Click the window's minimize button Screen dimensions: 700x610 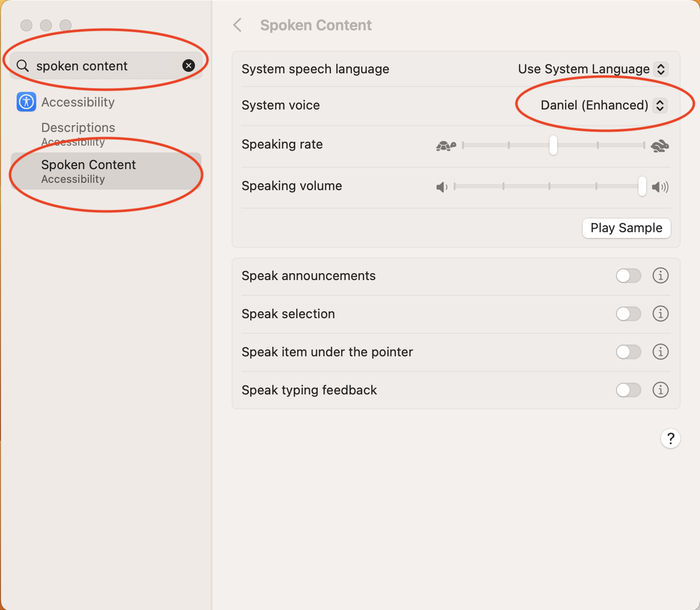(x=46, y=25)
